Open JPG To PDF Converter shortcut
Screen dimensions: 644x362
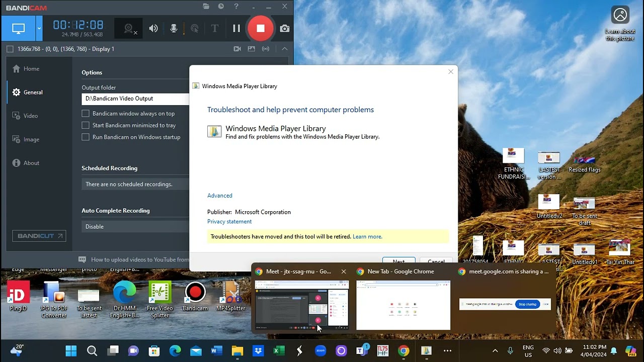point(54,300)
